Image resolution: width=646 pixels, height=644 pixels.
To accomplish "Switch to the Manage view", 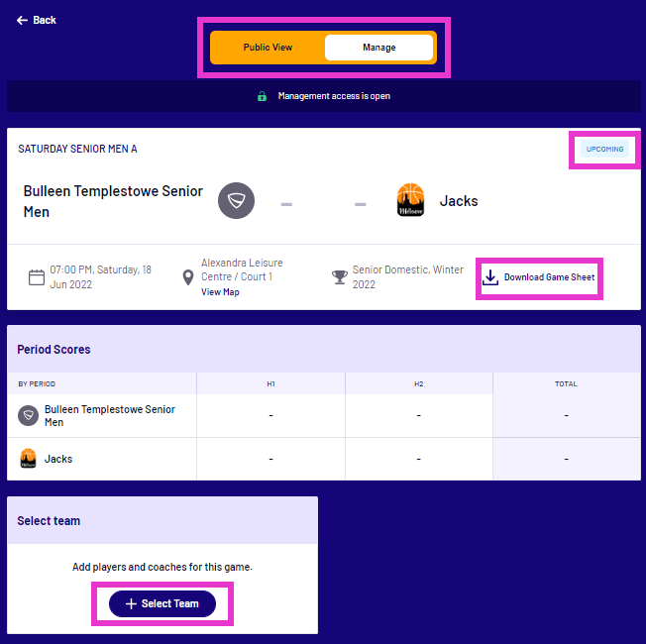I will point(378,48).
